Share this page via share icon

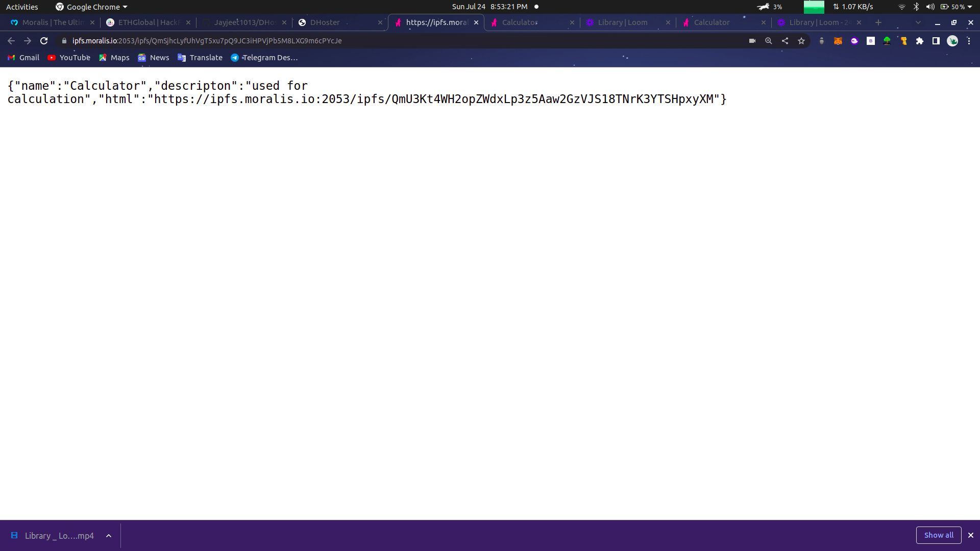[x=785, y=41]
